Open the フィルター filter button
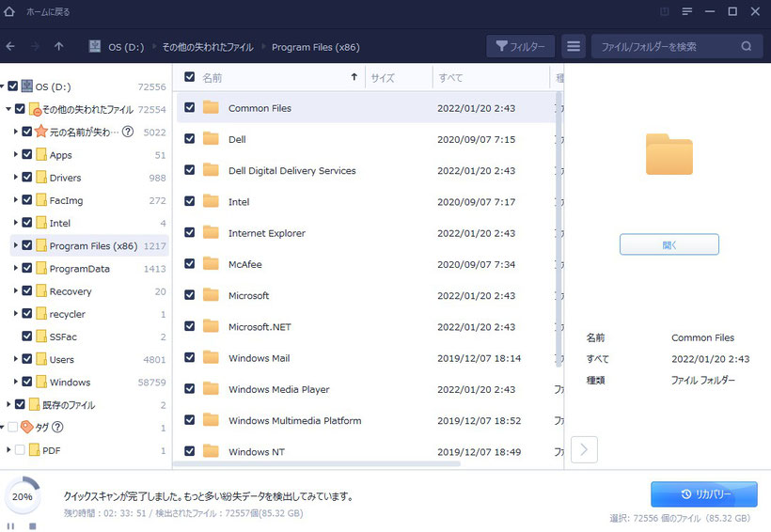 [x=520, y=47]
